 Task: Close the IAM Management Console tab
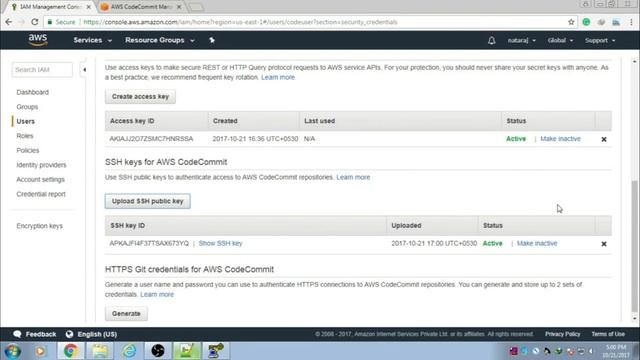[x=89, y=7]
